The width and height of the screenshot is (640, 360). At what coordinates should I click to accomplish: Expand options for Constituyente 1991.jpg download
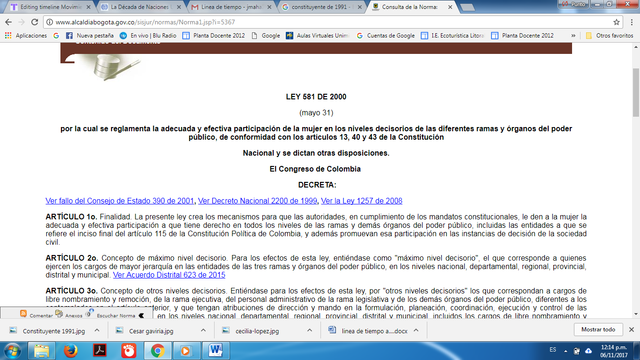click(97, 331)
